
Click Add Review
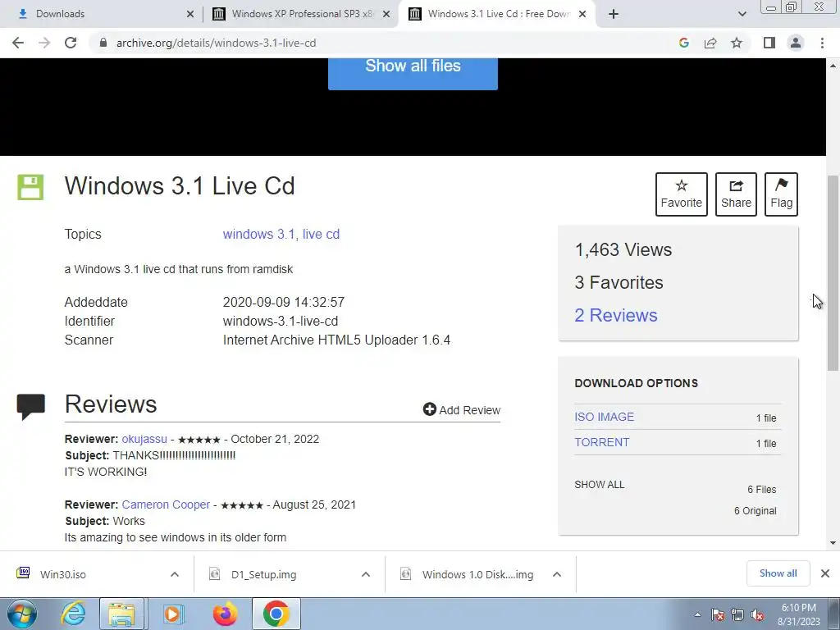pyautogui.click(x=461, y=410)
